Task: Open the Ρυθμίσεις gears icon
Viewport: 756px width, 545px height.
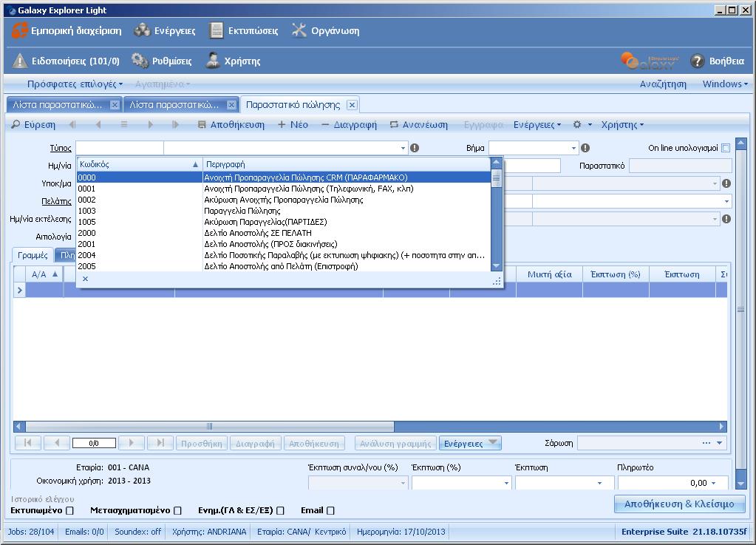Action: [140, 61]
